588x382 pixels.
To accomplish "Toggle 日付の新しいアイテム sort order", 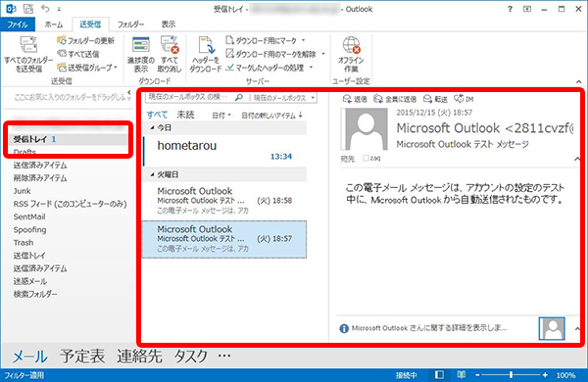I will pos(271,116).
